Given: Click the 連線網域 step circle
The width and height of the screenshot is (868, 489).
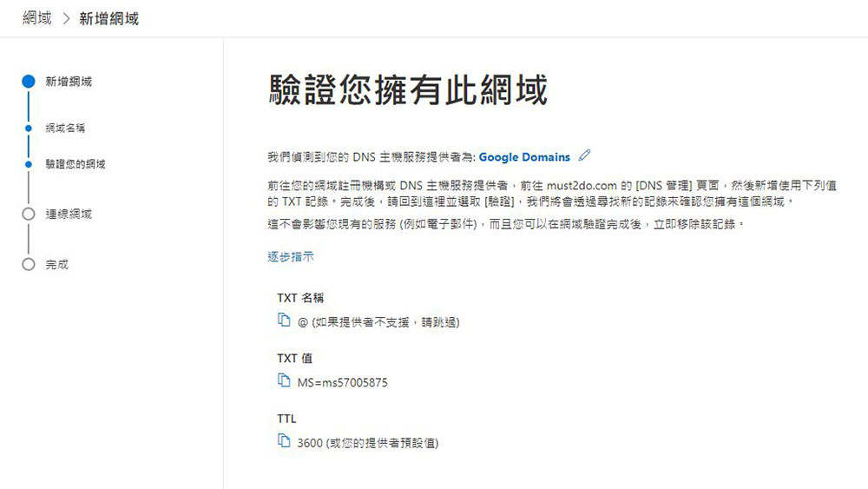Looking at the screenshot, I should tap(29, 214).
